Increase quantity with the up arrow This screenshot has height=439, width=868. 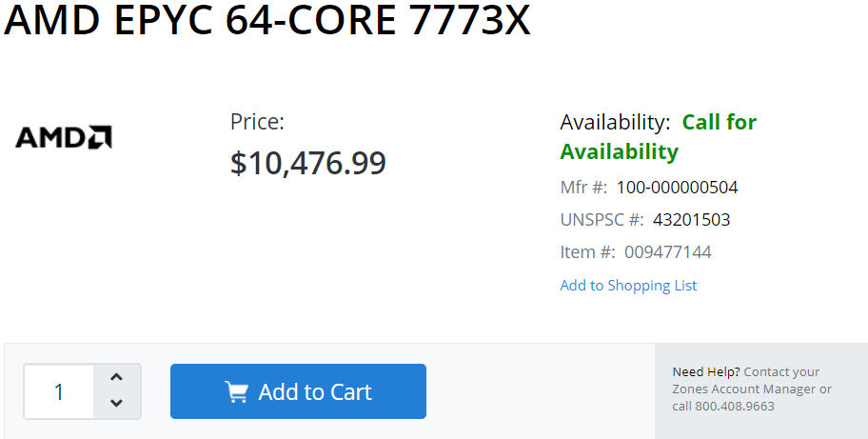116,377
